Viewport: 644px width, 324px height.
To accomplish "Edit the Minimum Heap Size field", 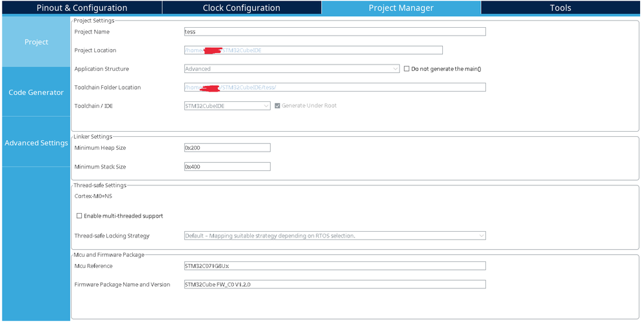I will pos(227,148).
